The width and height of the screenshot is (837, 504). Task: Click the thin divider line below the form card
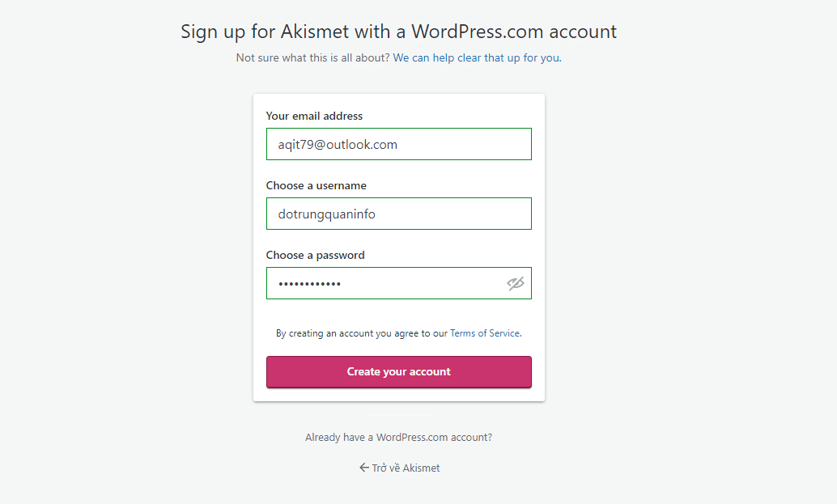398,416
